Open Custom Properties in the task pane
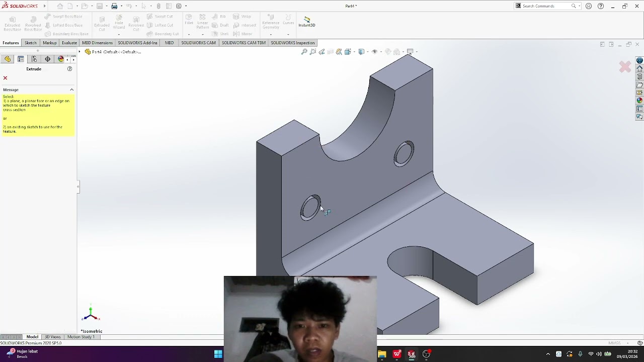 [x=639, y=109]
